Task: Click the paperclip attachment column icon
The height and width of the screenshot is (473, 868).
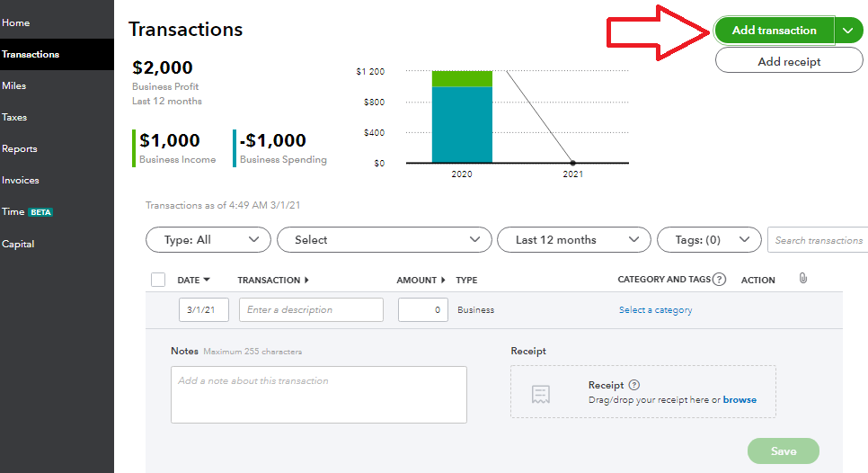Action: (x=802, y=279)
